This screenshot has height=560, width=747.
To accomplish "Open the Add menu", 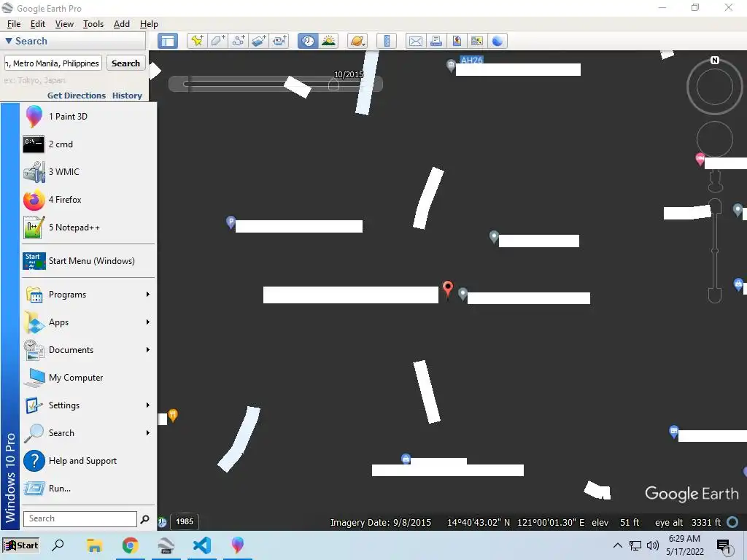I will (x=122, y=24).
